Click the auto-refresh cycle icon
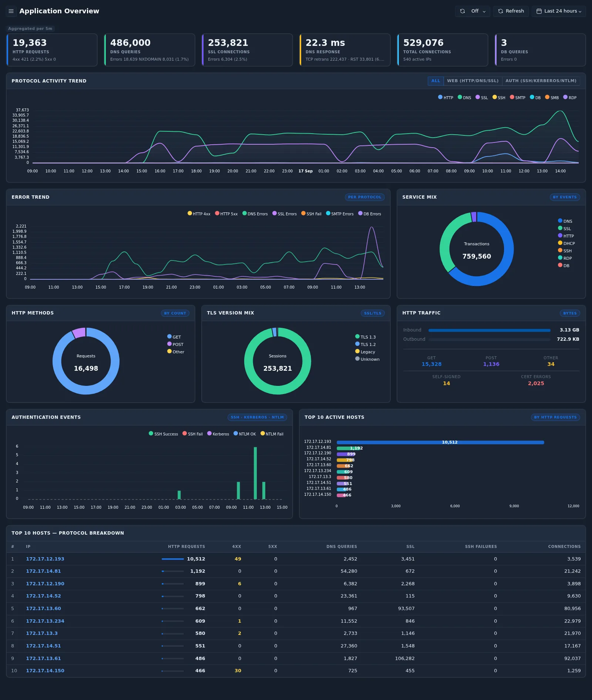 tap(462, 11)
